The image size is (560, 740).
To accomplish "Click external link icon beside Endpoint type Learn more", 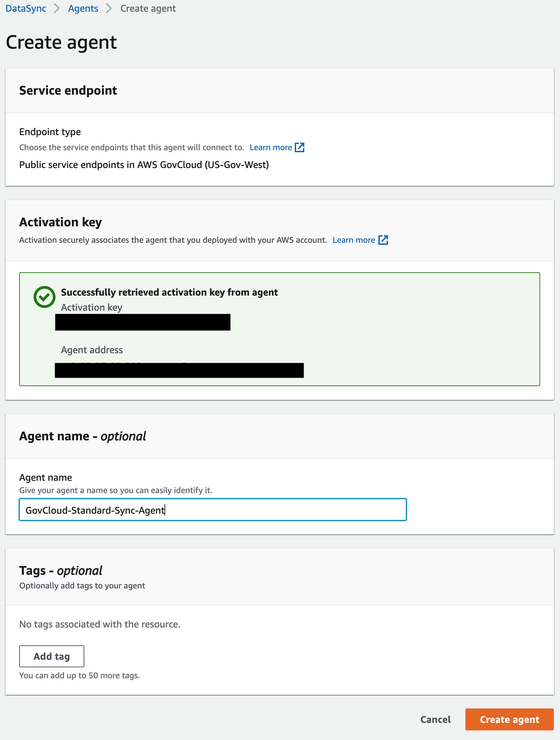I will pyautogui.click(x=300, y=147).
